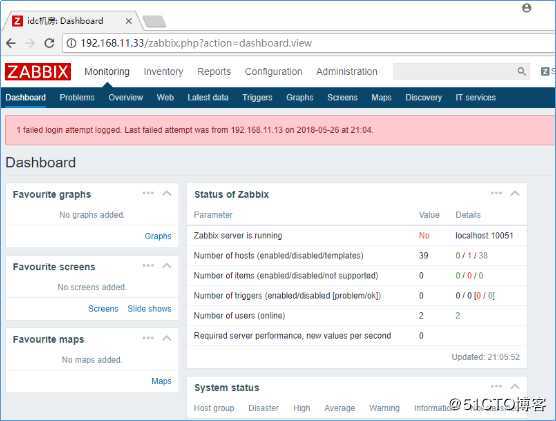The height and width of the screenshot is (421, 556).
Task: Go to the Web submenu
Action: pos(165,98)
